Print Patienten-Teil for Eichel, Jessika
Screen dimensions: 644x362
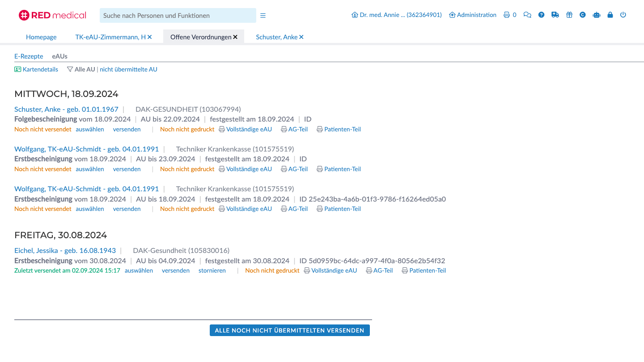click(x=424, y=270)
